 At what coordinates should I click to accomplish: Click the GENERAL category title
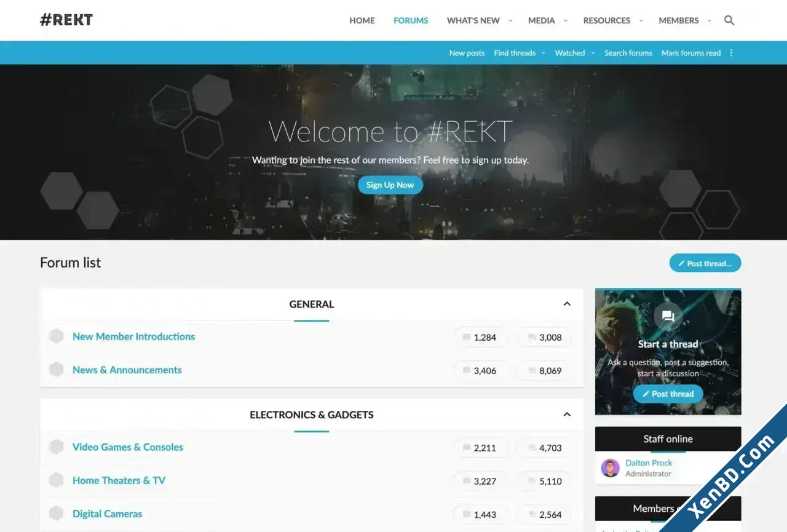[312, 304]
